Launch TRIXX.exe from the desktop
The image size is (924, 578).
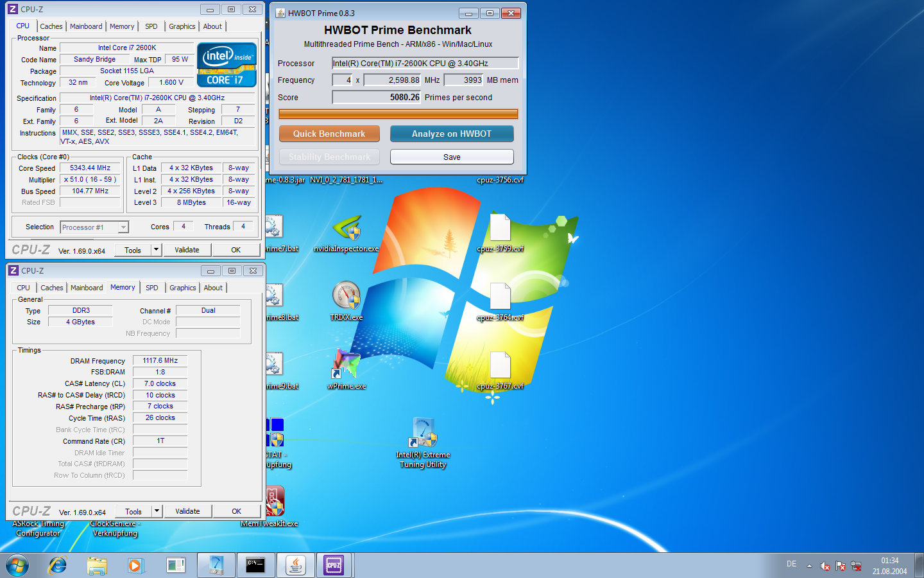(x=346, y=301)
